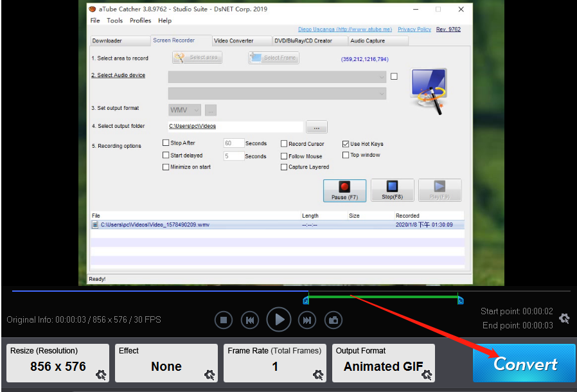This screenshot has height=392, width=577.
Task: Switch to the Video Converter tab
Action: (x=234, y=40)
